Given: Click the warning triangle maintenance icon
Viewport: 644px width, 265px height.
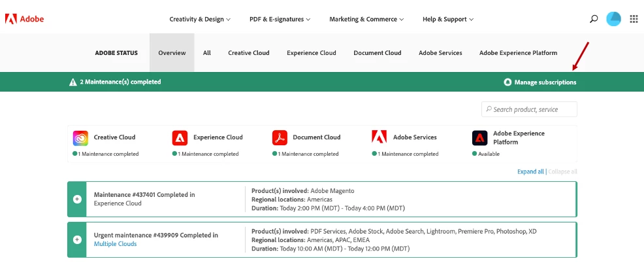Looking at the screenshot, I should tap(73, 82).
